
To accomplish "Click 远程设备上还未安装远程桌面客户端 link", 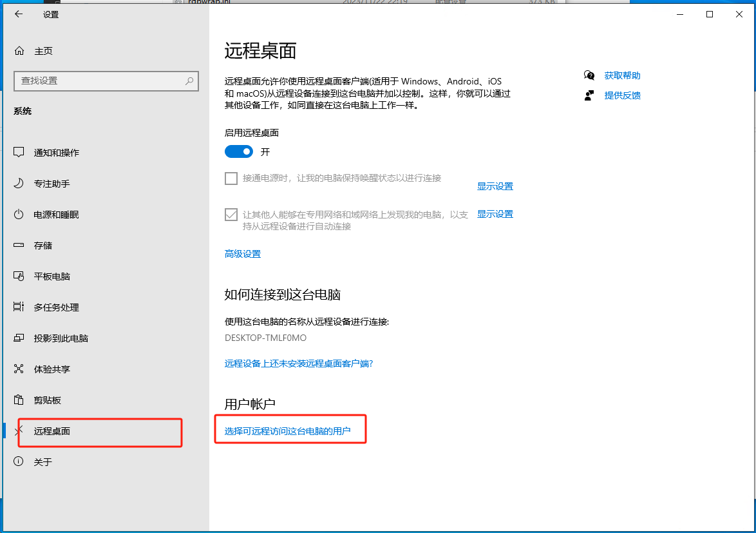I will 299,363.
